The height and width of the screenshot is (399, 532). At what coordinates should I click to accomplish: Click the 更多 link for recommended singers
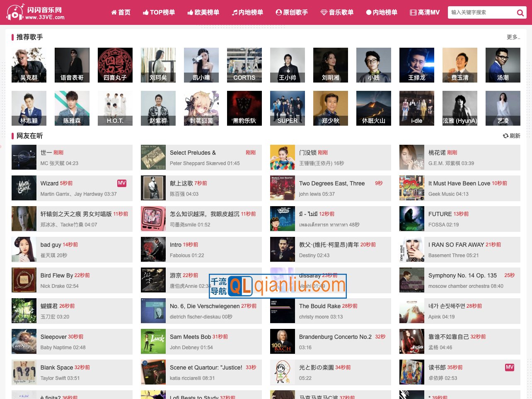pyautogui.click(x=513, y=37)
